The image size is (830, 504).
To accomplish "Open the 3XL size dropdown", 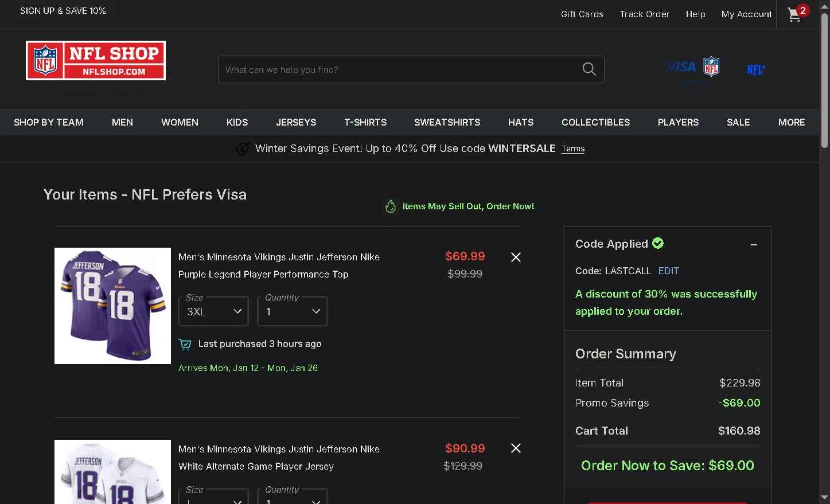I will (213, 311).
